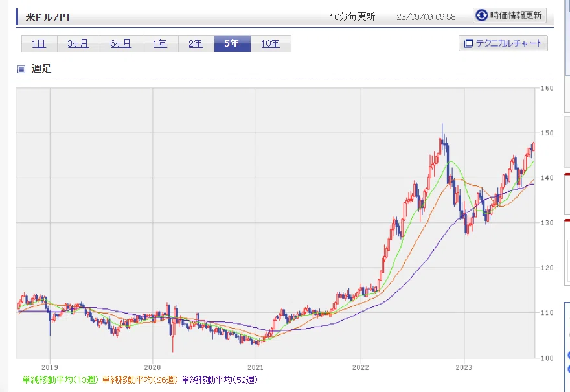Screen dimensions: 570x392
Task: Open the テクニカルチャート button
Action: coord(503,43)
